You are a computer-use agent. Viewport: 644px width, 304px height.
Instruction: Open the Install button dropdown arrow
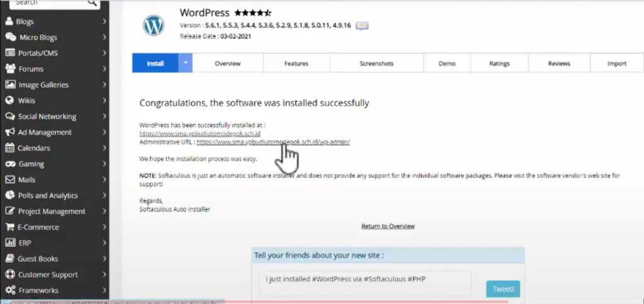[x=186, y=64]
